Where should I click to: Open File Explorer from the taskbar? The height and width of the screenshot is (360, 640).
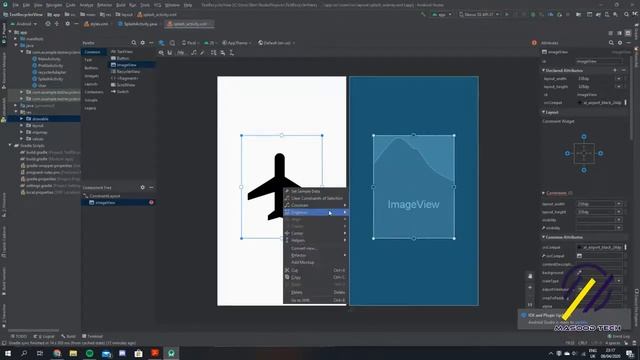[73, 353]
